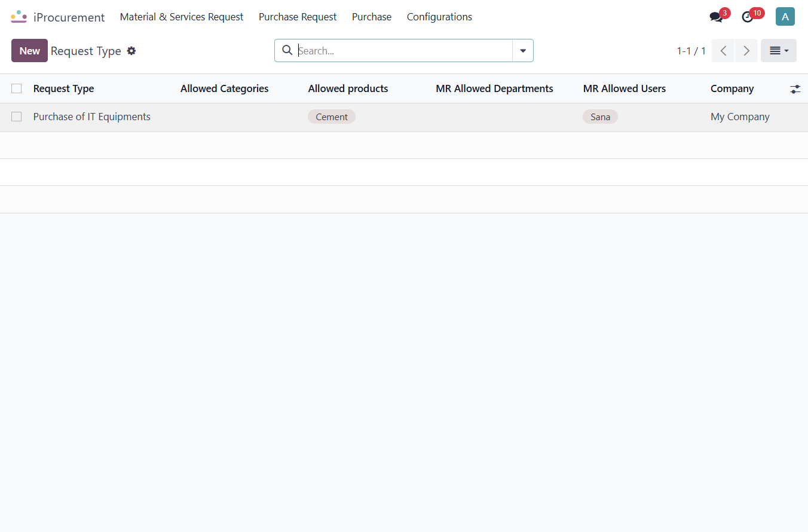Click the My Company cell
The height and width of the screenshot is (532, 808).
coord(740,117)
